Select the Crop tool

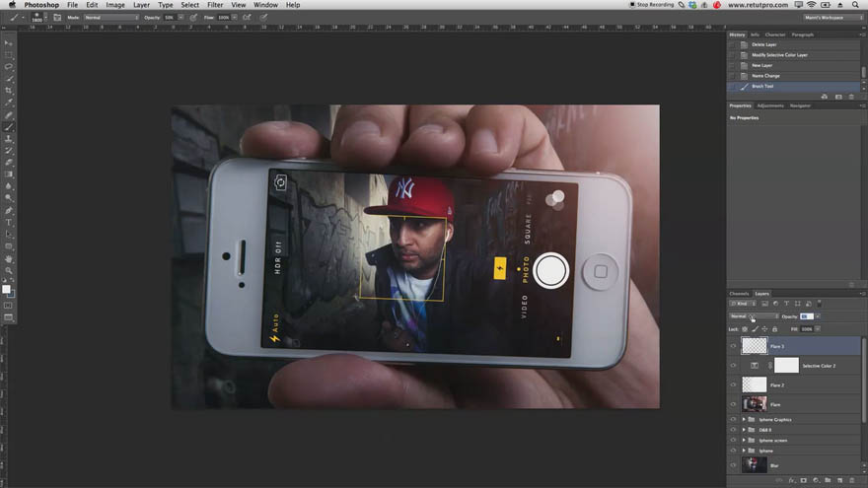(x=8, y=90)
